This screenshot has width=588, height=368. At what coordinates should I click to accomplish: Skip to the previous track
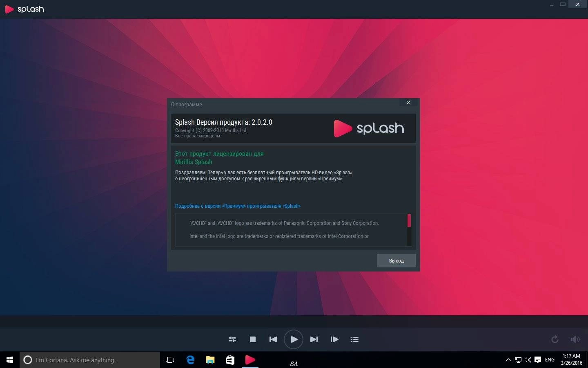click(x=273, y=339)
